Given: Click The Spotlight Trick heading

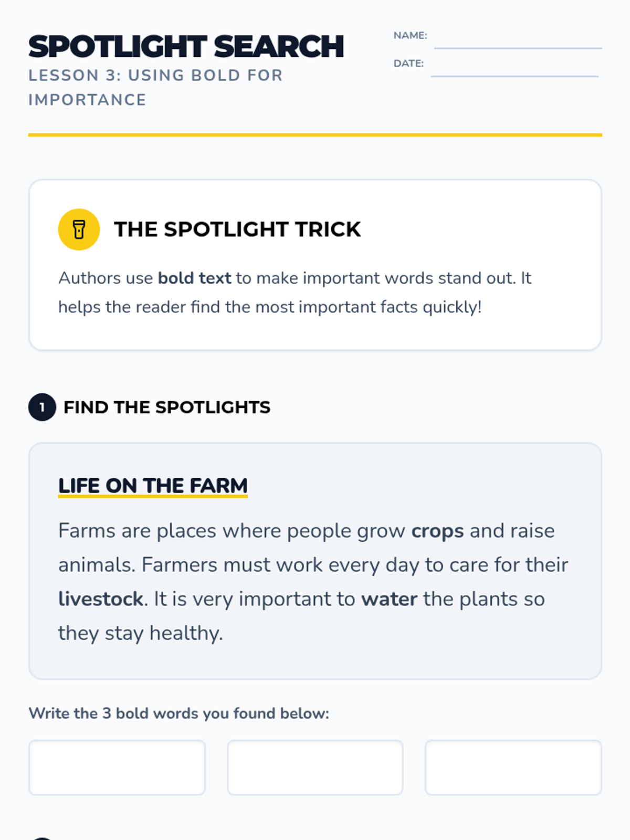Looking at the screenshot, I should coord(237,229).
